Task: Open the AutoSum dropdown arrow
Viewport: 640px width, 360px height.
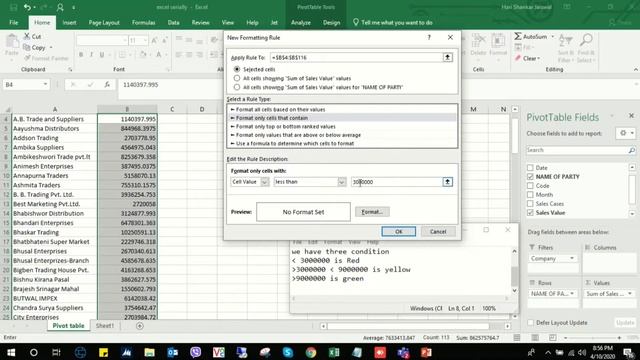Action: point(553,37)
